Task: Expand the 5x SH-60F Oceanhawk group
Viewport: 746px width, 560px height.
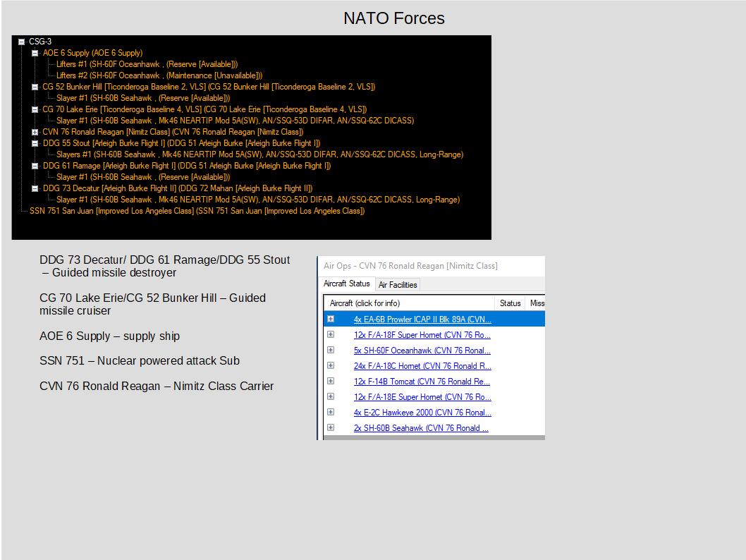Action: (331, 350)
